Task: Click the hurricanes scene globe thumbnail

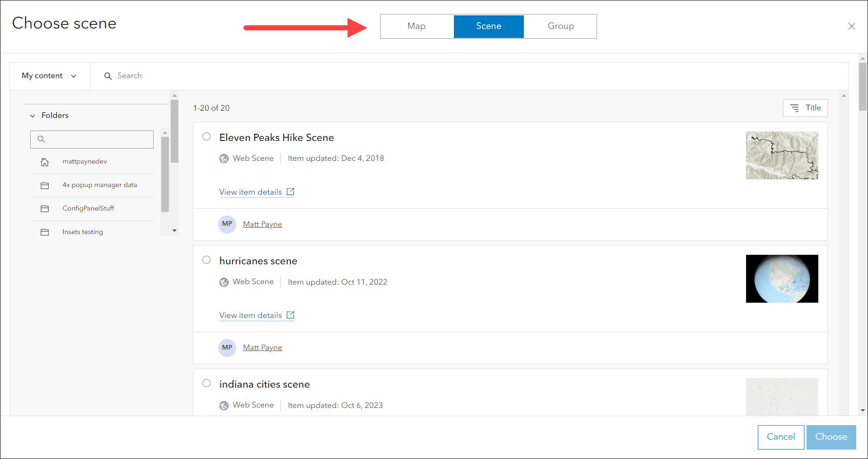Action: pyautogui.click(x=782, y=279)
